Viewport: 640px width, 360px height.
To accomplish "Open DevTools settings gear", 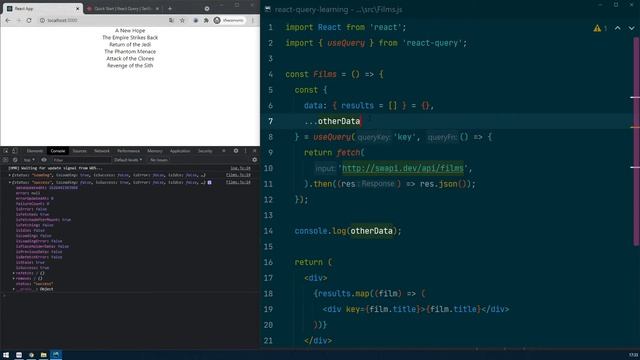I will tap(236, 151).
